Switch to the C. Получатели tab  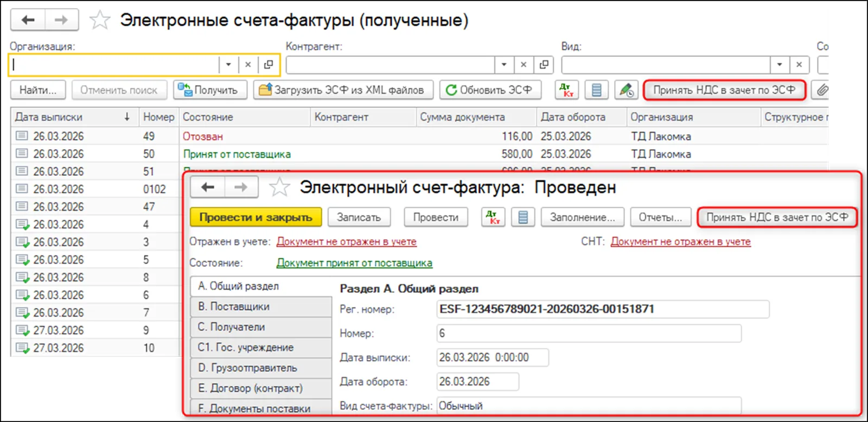pyautogui.click(x=261, y=327)
